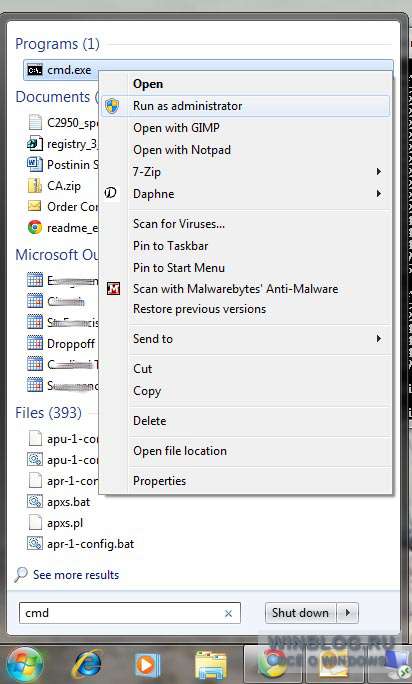The width and height of the screenshot is (412, 684).
Task: Click the Documents group header
Action: [56, 97]
